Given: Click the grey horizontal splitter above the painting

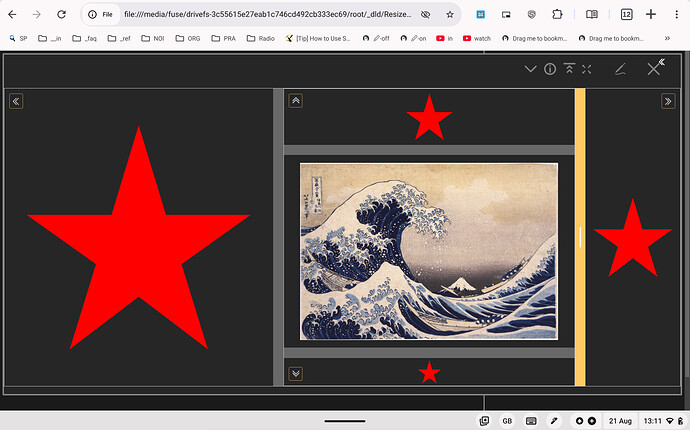Looking at the screenshot, I should [429, 150].
